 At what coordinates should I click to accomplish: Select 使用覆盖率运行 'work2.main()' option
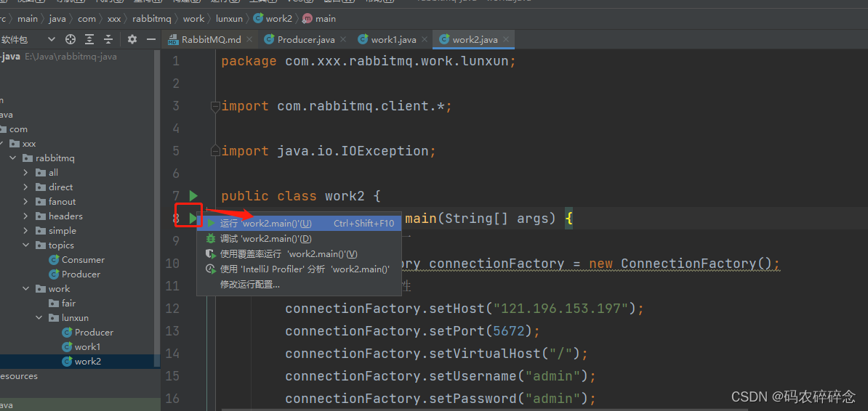point(300,254)
